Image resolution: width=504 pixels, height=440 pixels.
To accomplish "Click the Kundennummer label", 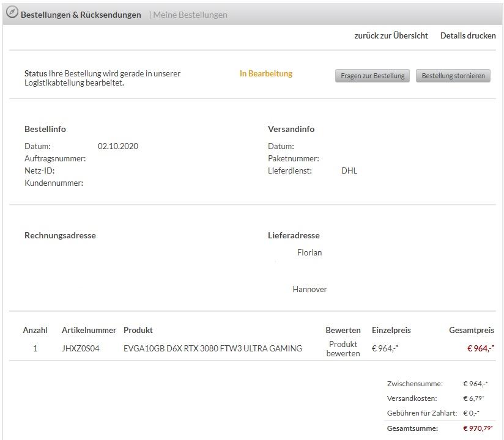I will click(x=54, y=183).
